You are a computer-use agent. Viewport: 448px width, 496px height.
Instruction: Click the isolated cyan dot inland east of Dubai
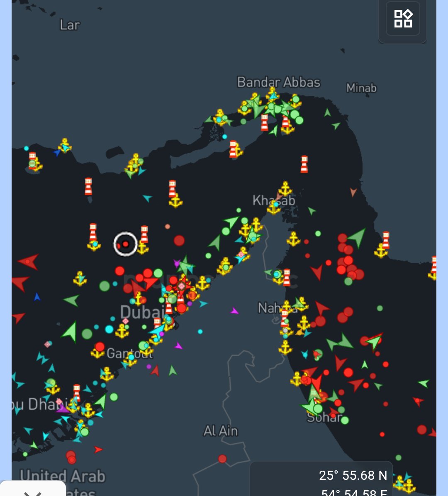click(x=200, y=332)
